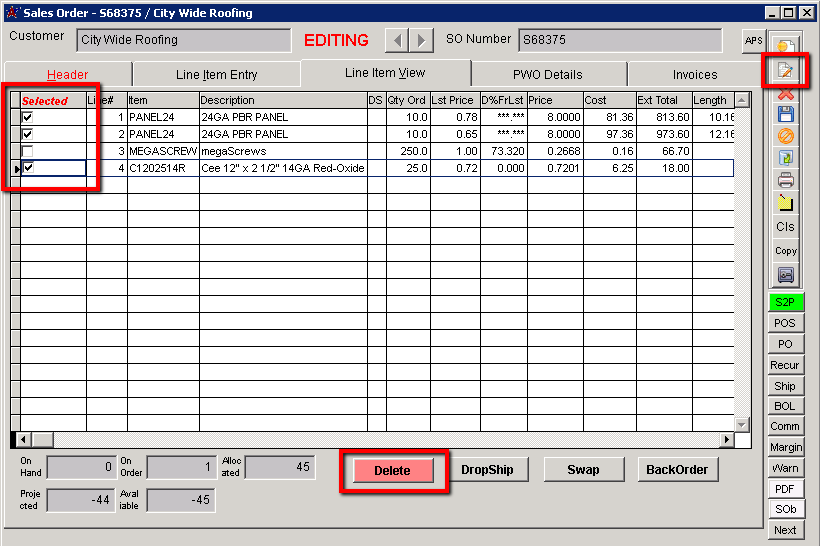Open the PWO Details tab
The image size is (820, 546).
click(548, 75)
